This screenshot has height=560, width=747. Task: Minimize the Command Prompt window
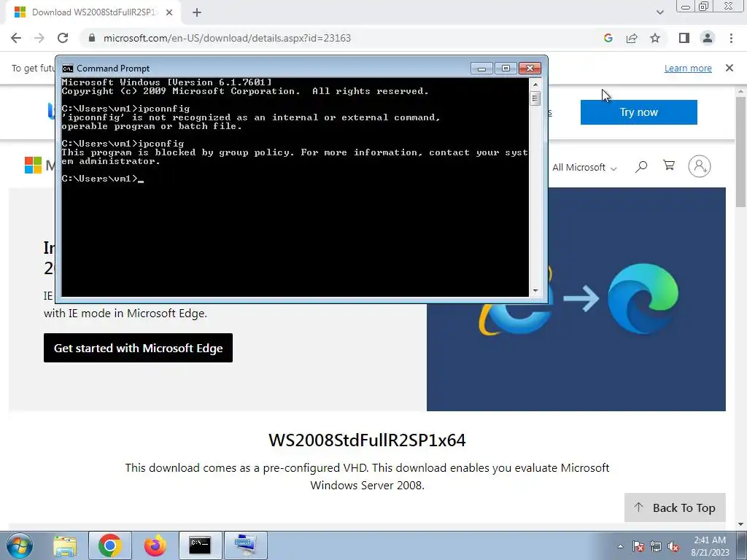coord(481,69)
